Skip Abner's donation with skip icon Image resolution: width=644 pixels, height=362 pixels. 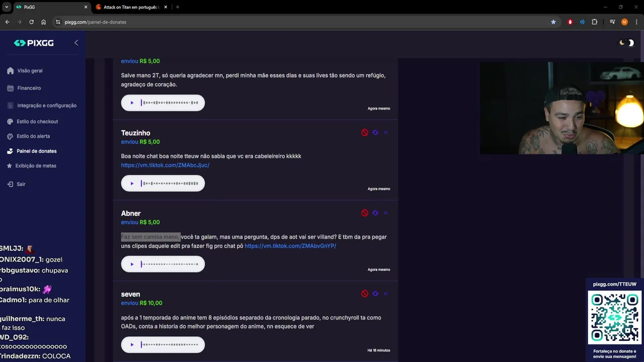(x=386, y=213)
